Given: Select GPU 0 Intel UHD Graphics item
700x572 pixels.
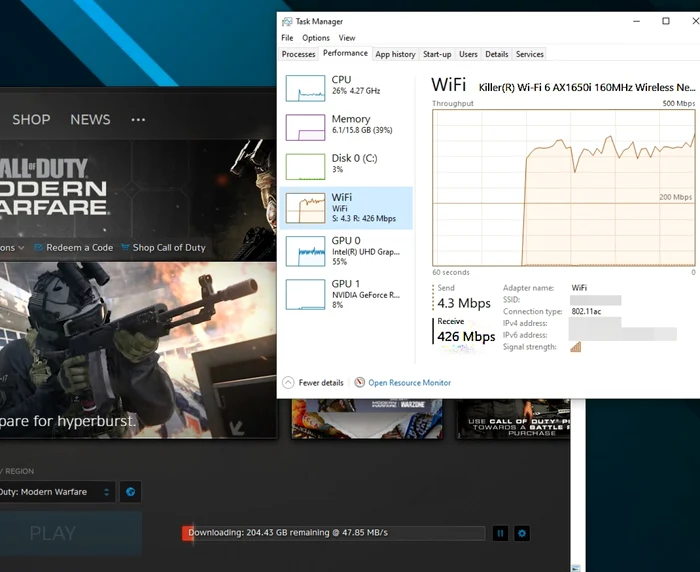Looking at the screenshot, I should (x=346, y=251).
